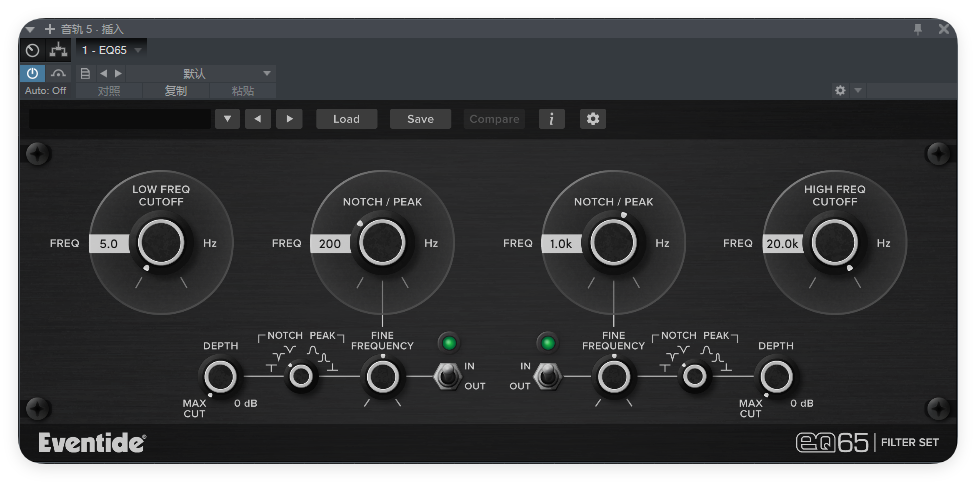Open dropdown arrow next to host gear
The height and width of the screenshot is (482, 976).
pyautogui.click(x=858, y=91)
